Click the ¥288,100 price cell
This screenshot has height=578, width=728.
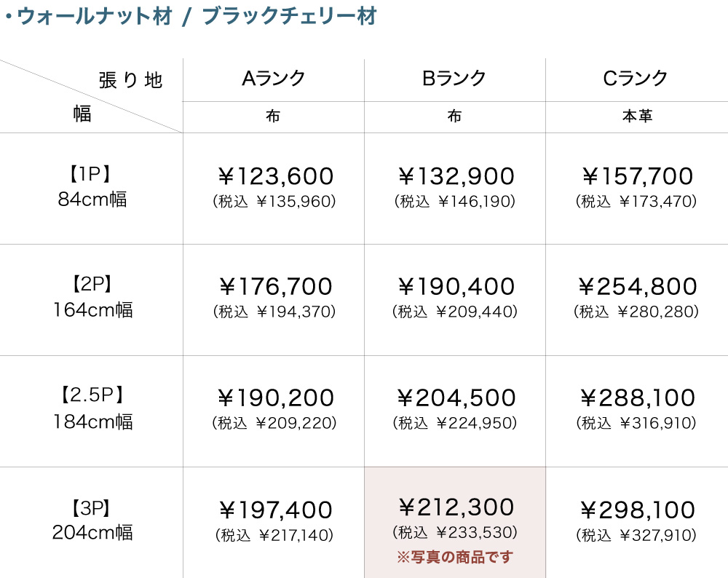(637, 409)
